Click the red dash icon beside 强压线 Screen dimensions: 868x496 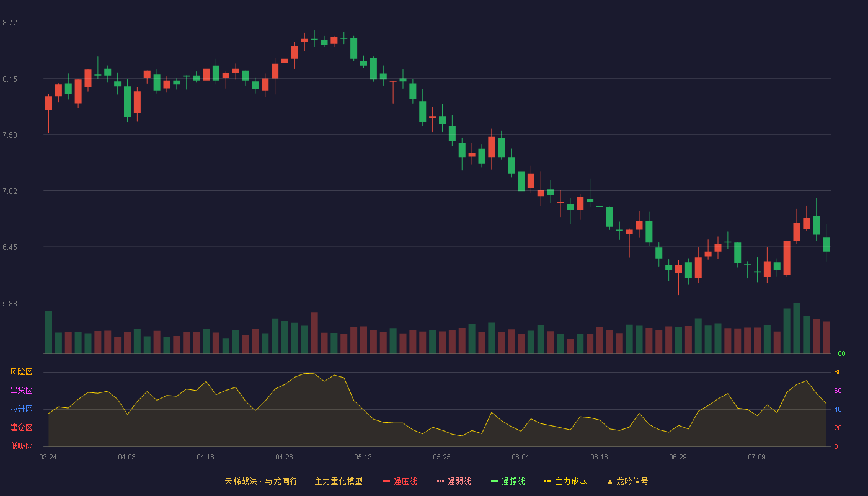coord(386,481)
